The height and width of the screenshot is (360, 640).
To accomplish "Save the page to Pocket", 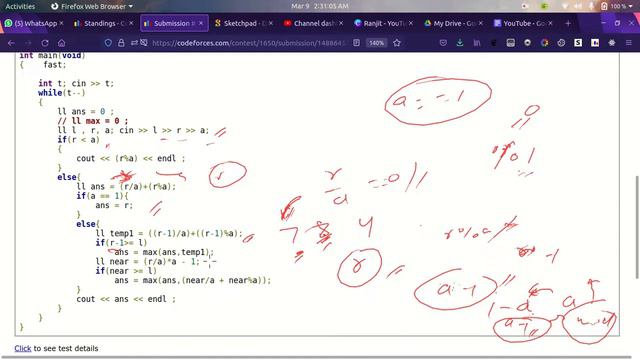I will 443,43.
